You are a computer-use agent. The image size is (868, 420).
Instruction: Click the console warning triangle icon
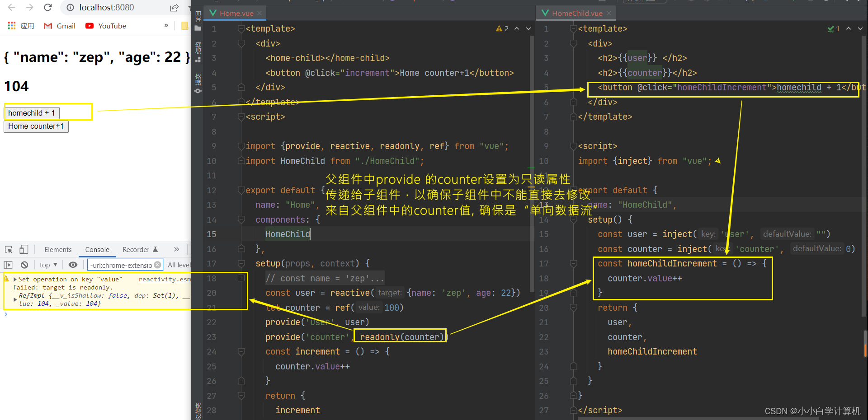click(6, 279)
